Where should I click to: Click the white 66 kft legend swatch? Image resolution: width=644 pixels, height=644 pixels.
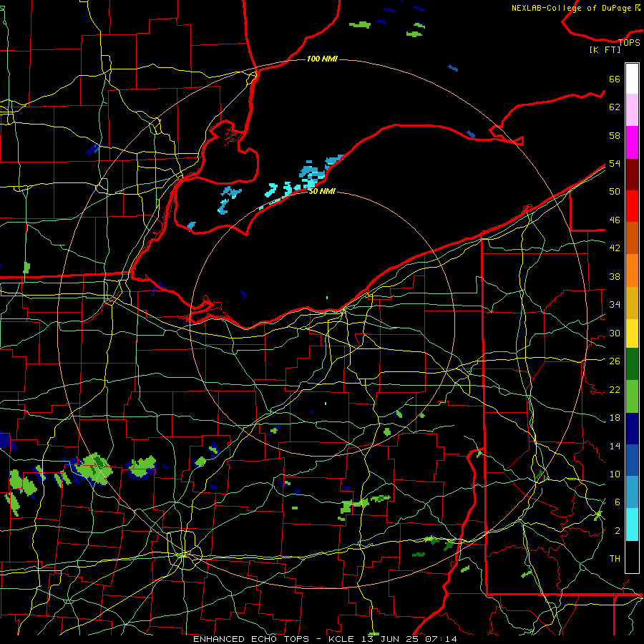(632, 79)
